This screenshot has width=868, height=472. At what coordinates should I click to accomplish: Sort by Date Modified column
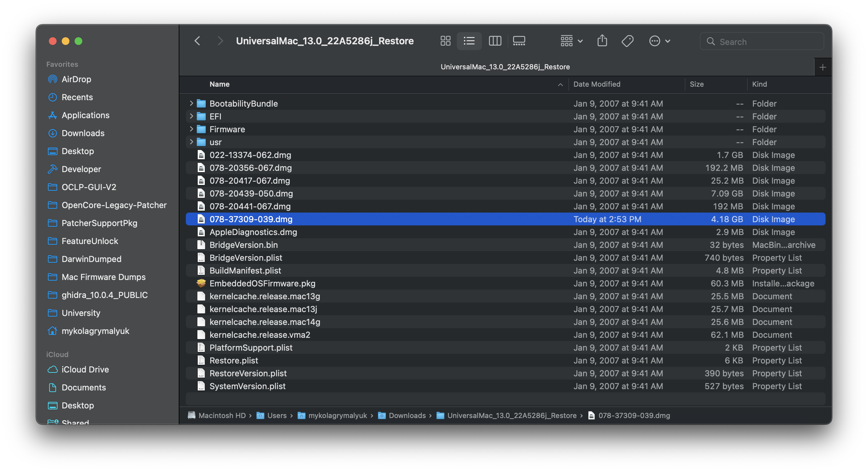pyautogui.click(x=596, y=84)
